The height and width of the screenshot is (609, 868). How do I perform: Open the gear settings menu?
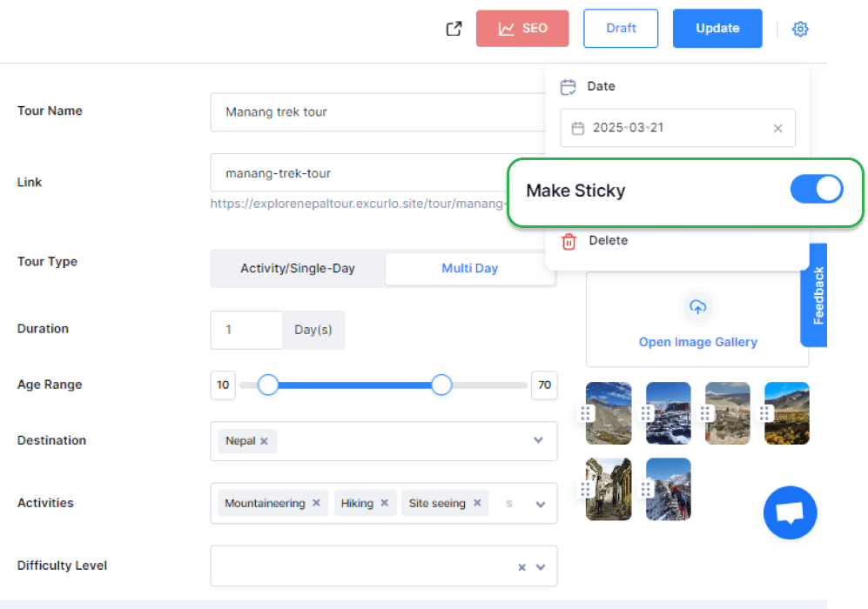pyautogui.click(x=800, y=29)
